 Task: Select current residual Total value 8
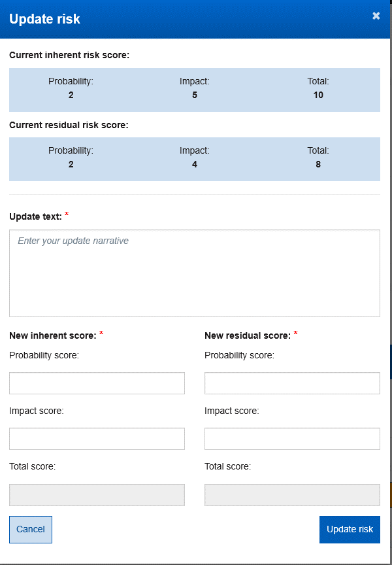point(318,164)
